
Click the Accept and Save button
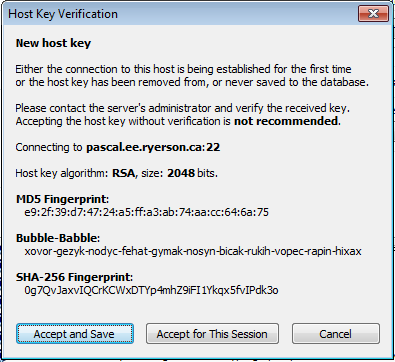tap(75, 334)
